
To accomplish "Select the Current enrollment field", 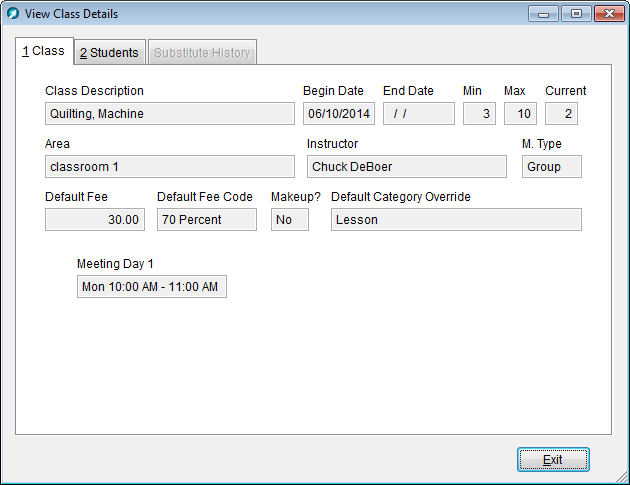I will (561, 114).
